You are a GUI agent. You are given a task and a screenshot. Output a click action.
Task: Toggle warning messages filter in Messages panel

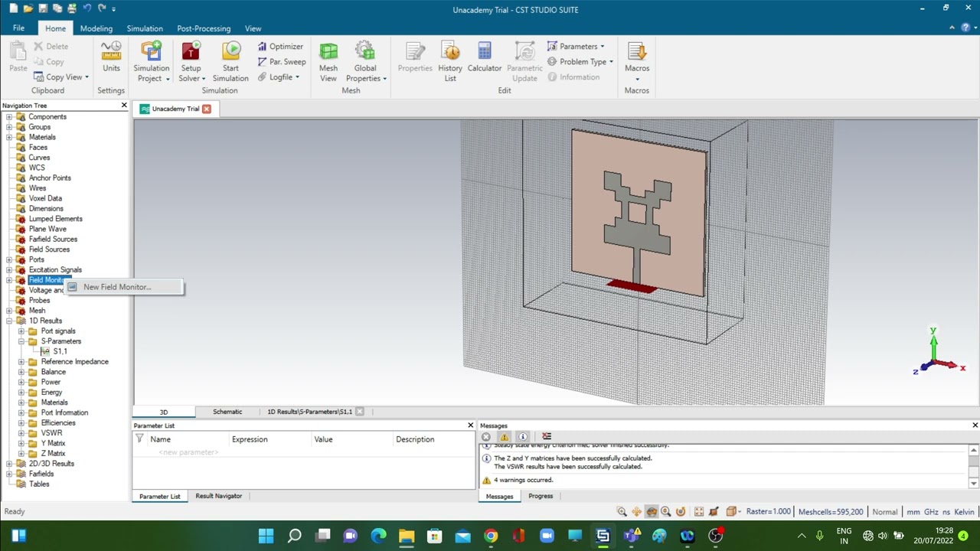pos(505,436)
